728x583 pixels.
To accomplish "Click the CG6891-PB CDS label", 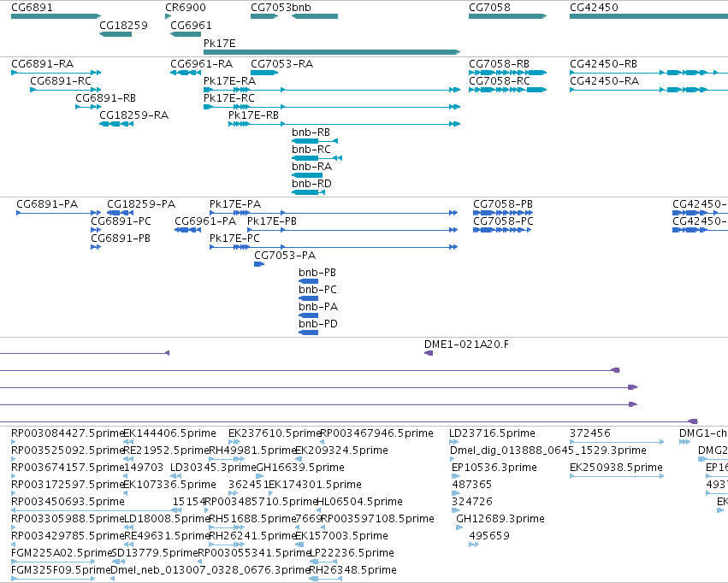I will coord(121,238).
